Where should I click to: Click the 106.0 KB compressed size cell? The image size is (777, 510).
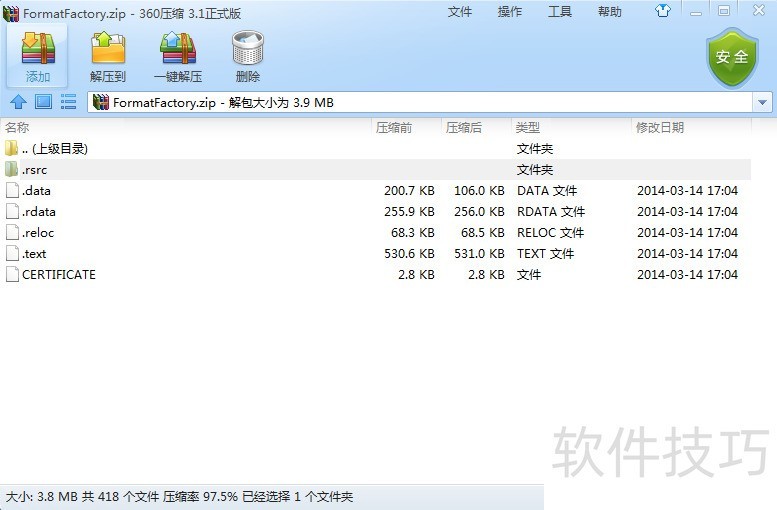coord(479,191)
